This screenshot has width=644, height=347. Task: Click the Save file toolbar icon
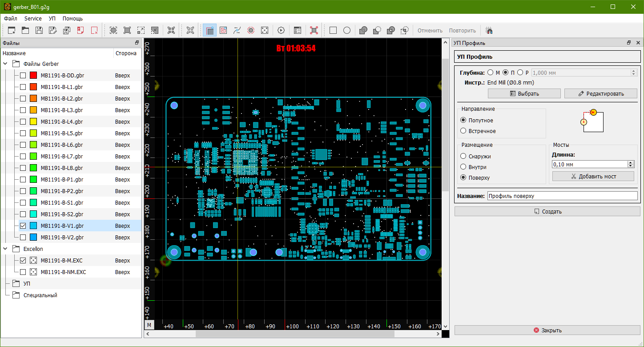(39, 31)
